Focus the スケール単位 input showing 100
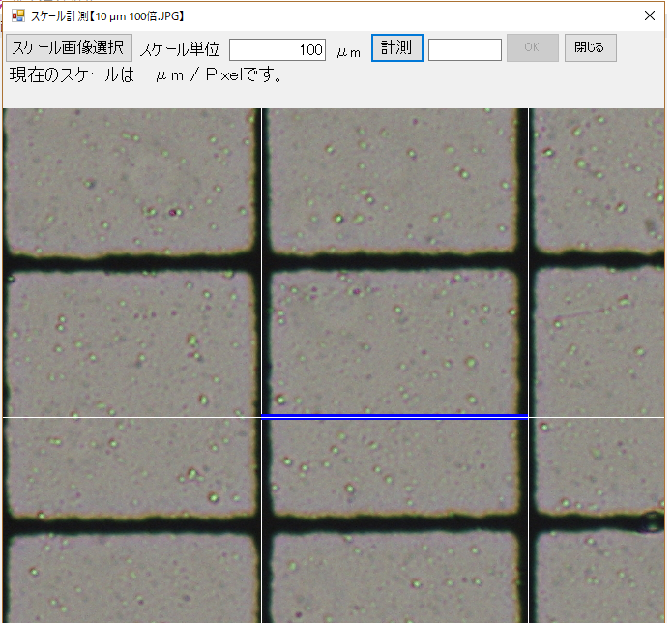Viewport: 672px width, 623px height. click(278, 49)
